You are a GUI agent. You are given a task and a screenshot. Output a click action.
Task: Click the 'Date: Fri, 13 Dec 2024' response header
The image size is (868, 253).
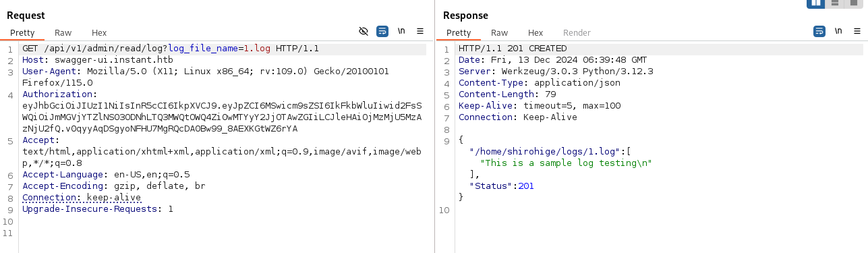coord(552,60)
